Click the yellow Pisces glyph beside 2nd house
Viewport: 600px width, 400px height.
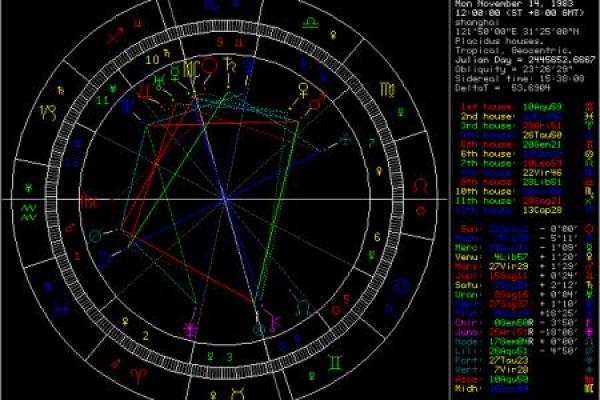(589, 116)
